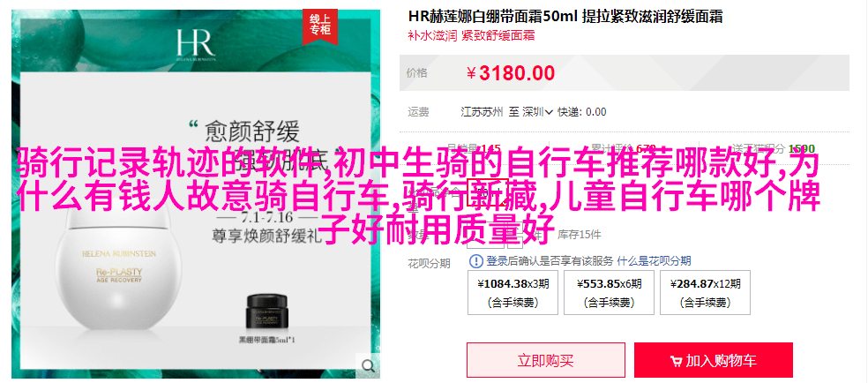868x383 pixels.
Task: Click the cart icon in 加入购物车 button
Action: click(x=676, y=362)
